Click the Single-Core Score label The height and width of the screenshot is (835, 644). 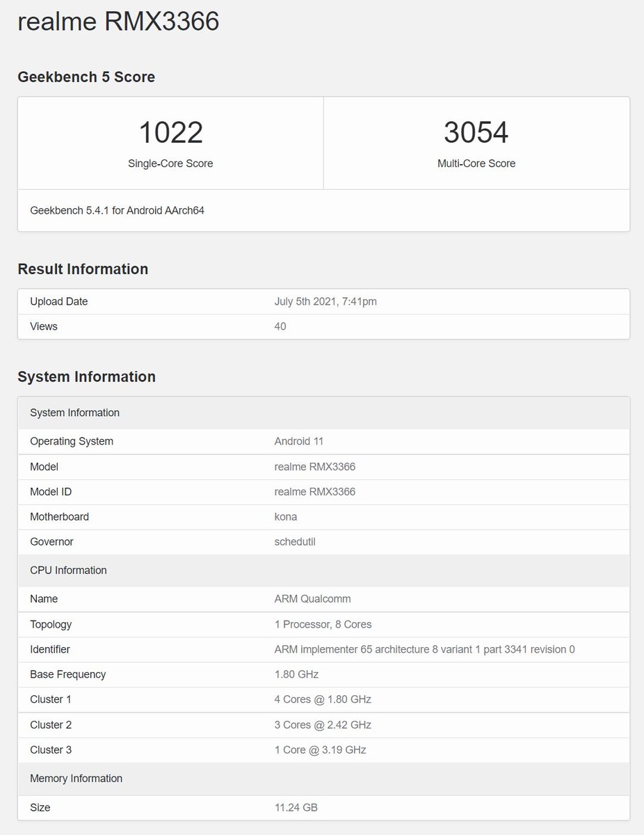(x=170, y=164)
